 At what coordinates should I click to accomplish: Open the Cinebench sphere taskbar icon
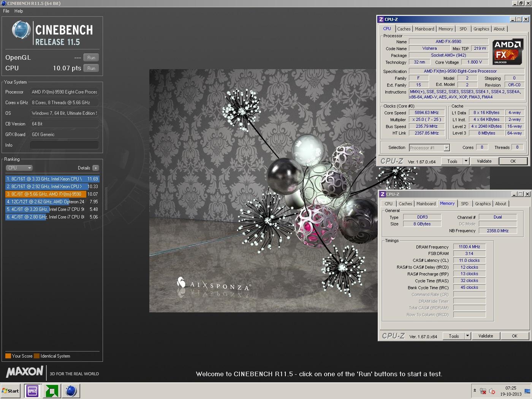[71, 391]
